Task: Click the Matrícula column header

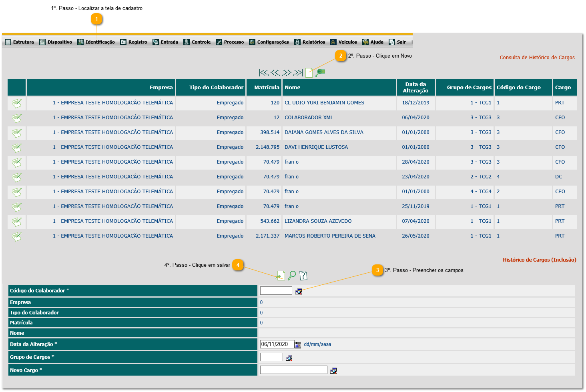Action: click(264, 87)
